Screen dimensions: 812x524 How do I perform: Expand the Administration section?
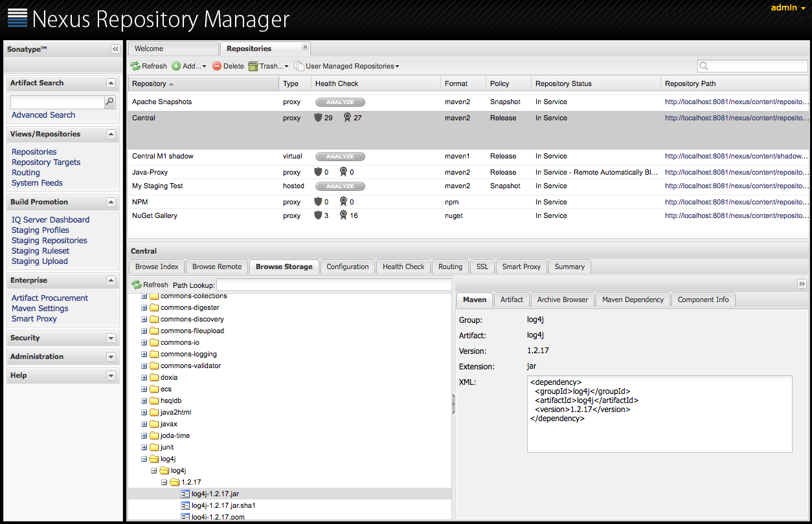pos(111,357)
